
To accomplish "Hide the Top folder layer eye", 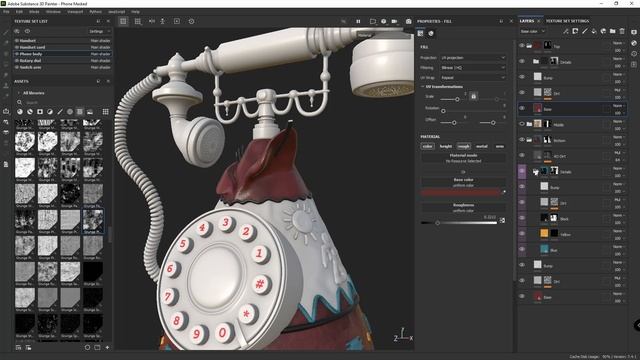I will click(522, 46).
